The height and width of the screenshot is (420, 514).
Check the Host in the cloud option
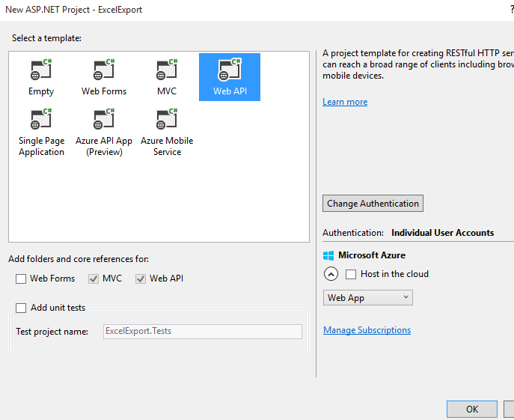point(351,274)
